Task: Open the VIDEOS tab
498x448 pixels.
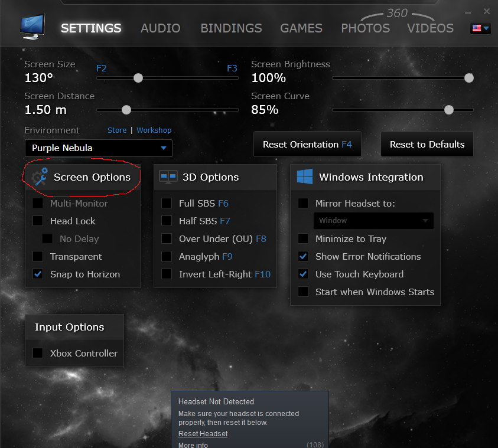Action: (430, 28)
